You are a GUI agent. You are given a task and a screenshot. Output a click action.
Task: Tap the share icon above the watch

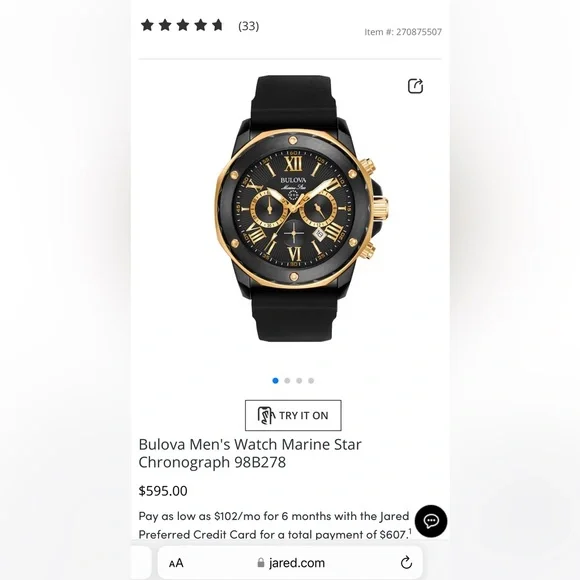pos(415,86)
